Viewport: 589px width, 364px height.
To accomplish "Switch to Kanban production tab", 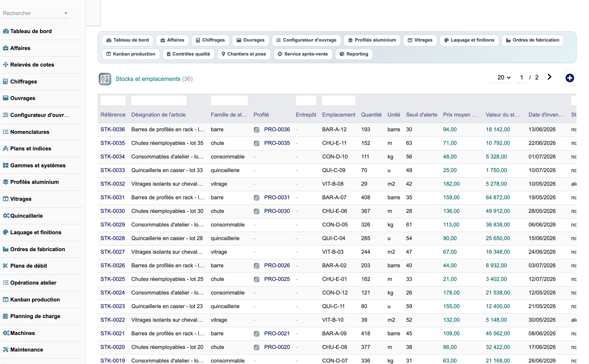I will [x=131, y=54].
